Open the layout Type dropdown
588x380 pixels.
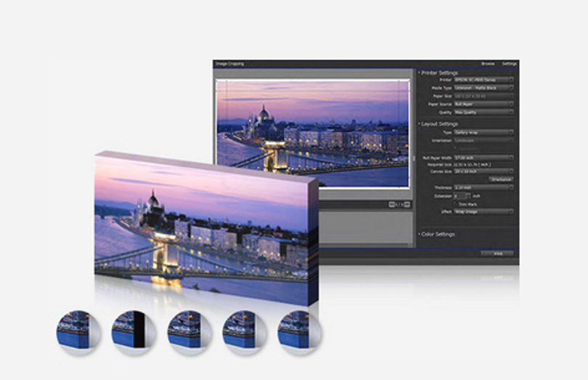[483, 132]
